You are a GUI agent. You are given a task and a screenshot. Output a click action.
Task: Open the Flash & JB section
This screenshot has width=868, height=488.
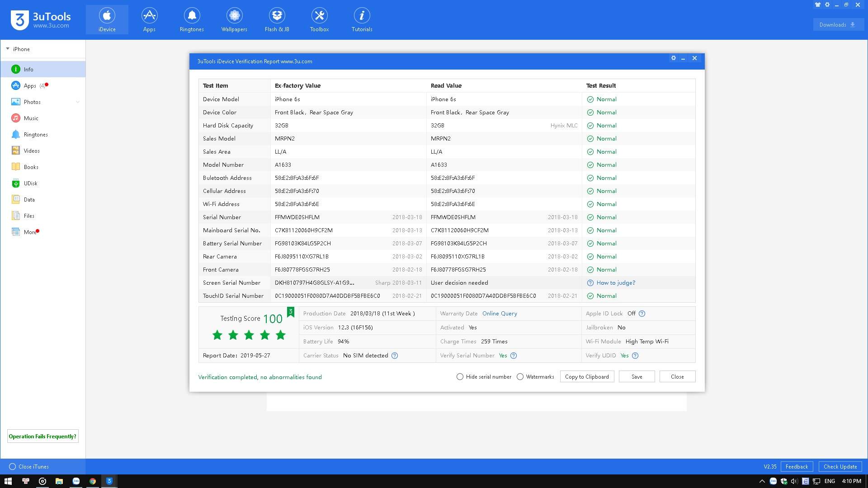coord(277,20)
